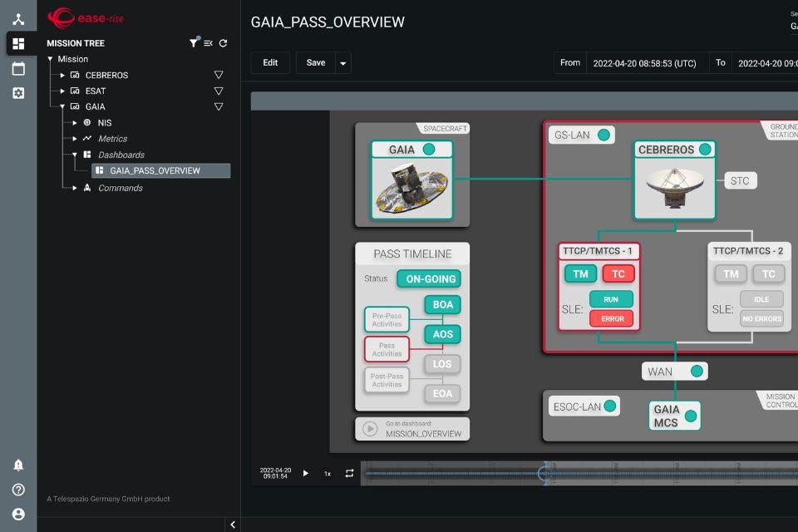Click the CEBREROS filter triangle icon

point(219,75)
